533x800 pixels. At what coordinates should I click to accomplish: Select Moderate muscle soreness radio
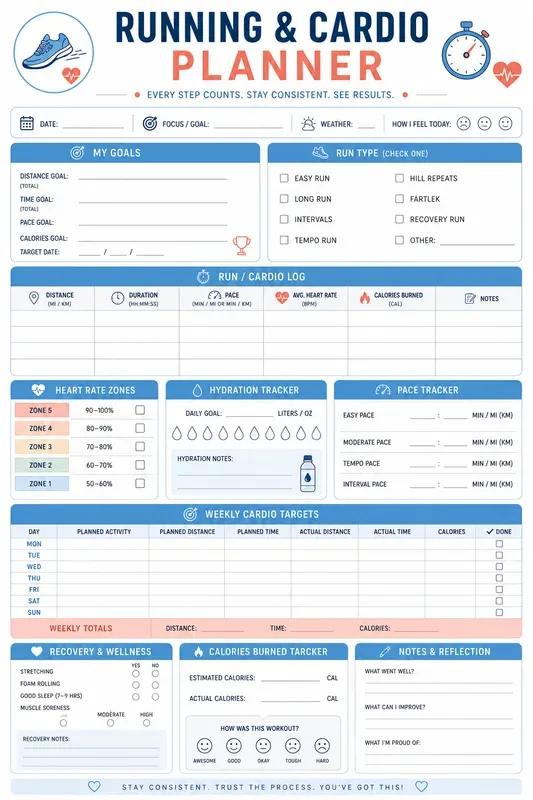[111, 723]
